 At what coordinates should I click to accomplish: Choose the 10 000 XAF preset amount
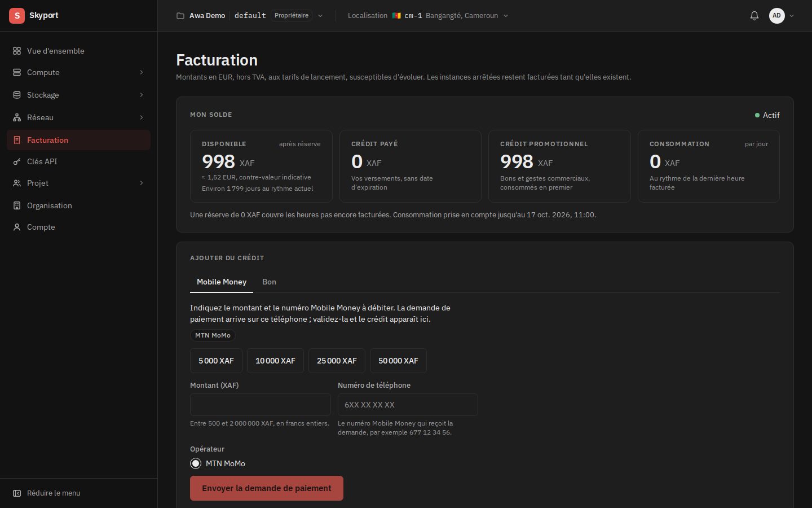[x=275, y=361]
